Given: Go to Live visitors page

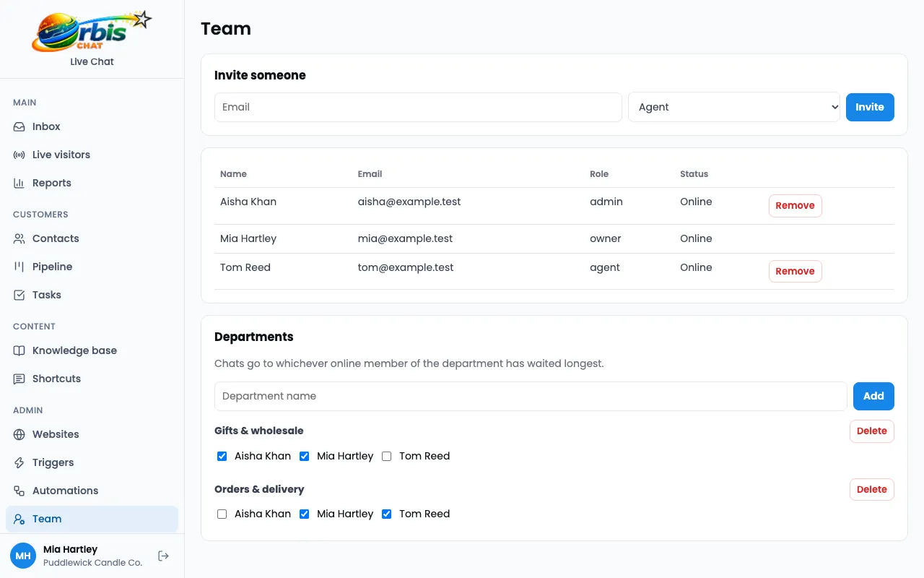Looking at the screenshot, I should click(x=92, y=155).
